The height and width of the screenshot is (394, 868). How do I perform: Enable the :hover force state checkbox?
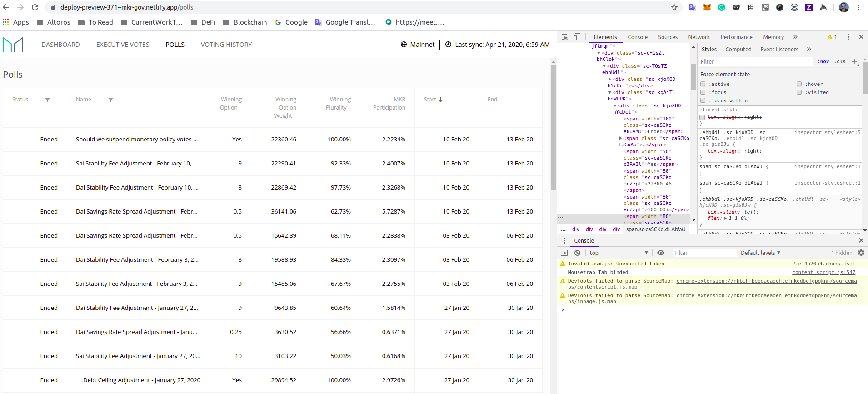point(799,84)
